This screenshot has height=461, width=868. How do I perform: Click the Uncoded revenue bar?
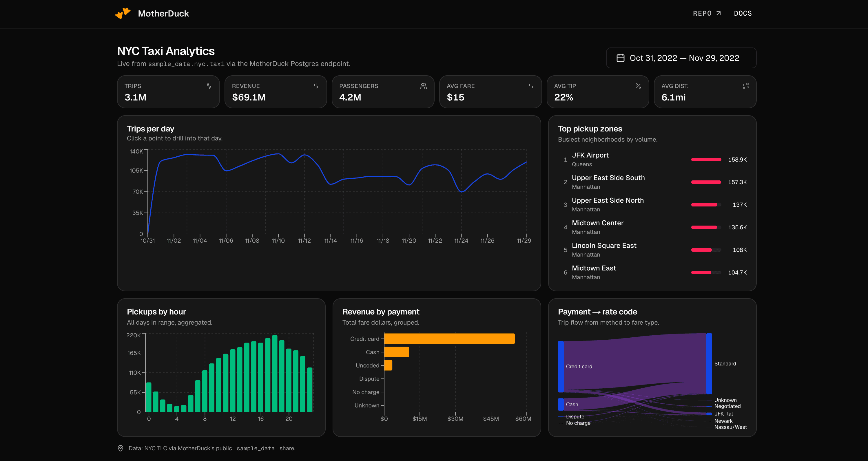(x=388, y=365)
